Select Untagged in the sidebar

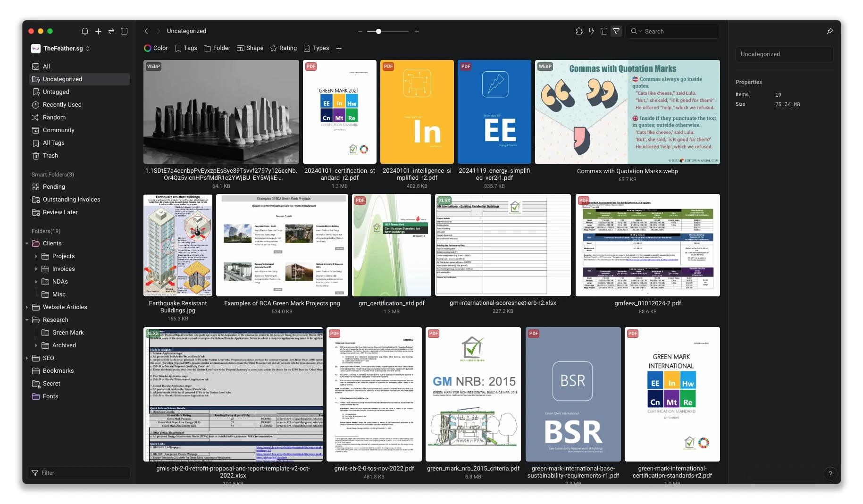(80, 92)
